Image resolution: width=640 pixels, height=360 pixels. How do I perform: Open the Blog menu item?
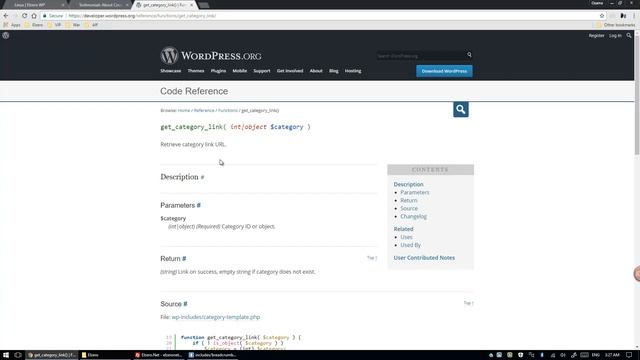(x=333, y=71)
